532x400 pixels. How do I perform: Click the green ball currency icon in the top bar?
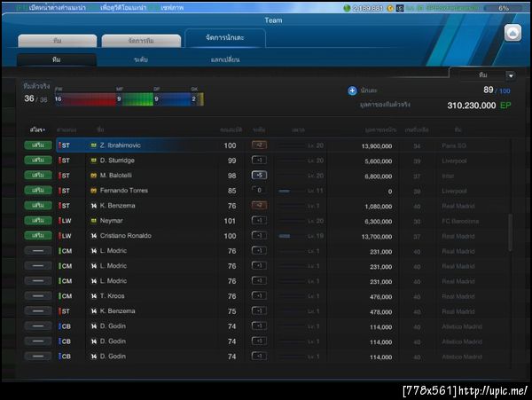pyautogui.click(x=347, y=8)
